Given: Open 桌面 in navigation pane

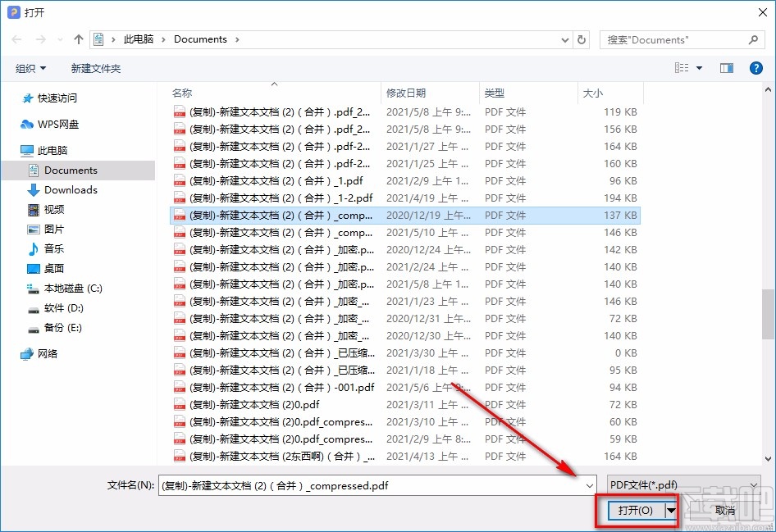Looking at the screenshot, I should click(x=54, y=269).
